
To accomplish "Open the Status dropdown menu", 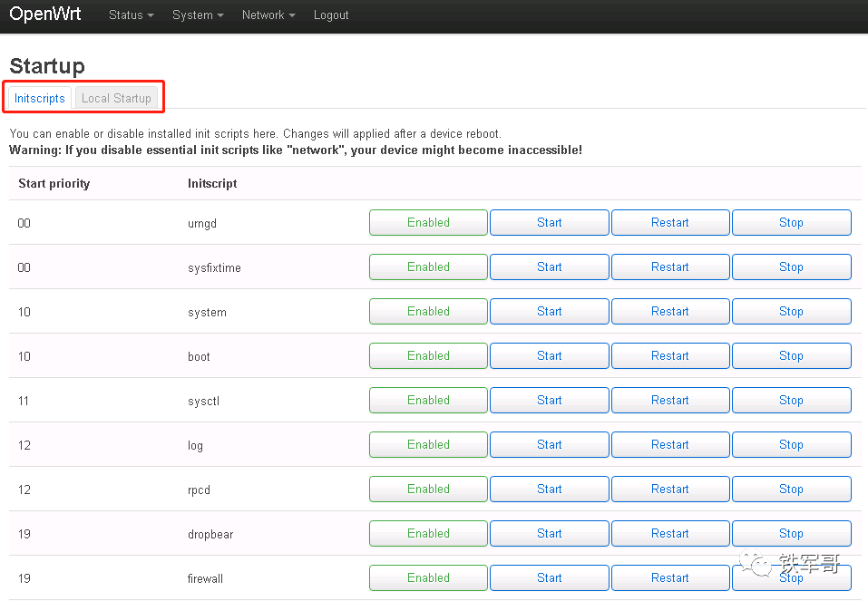I will (130, 15).
